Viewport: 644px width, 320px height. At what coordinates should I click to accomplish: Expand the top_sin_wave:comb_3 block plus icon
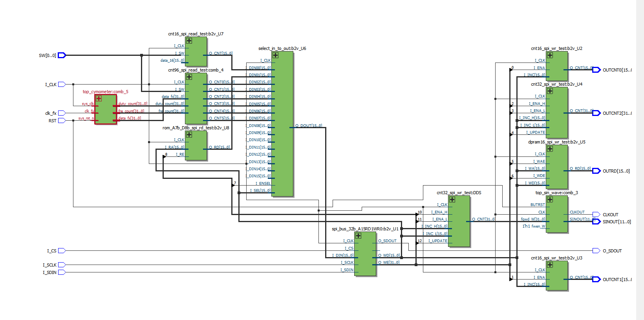(x=550, y=199)
